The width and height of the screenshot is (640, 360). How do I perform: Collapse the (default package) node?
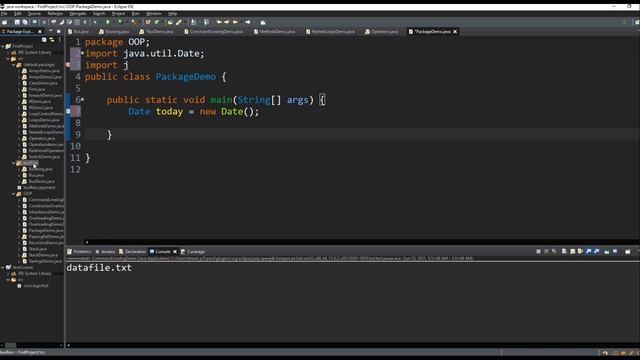click(x=13, y=65)
